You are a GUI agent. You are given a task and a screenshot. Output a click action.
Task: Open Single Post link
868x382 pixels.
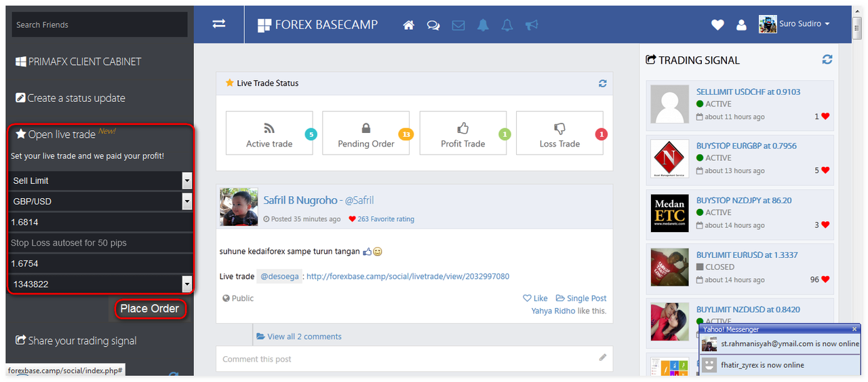pyautogui.click(x=581, y=298)
